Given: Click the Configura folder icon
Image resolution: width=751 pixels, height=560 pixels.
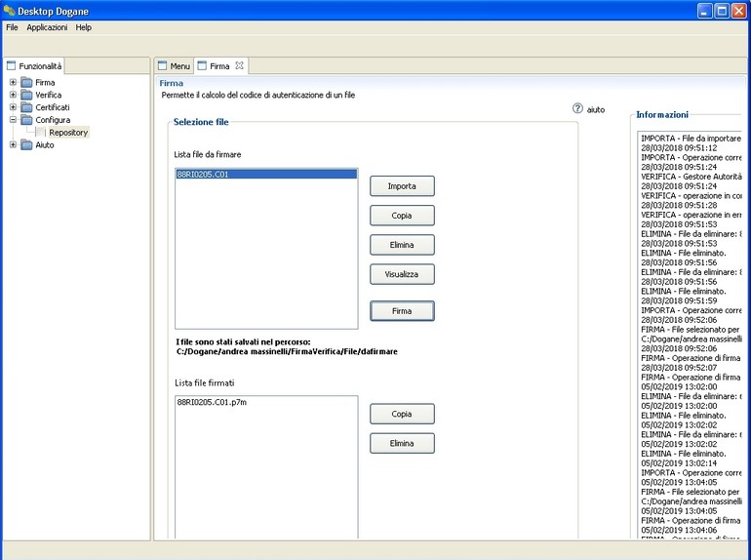Looking at the screenshot, I should [27, 120].
